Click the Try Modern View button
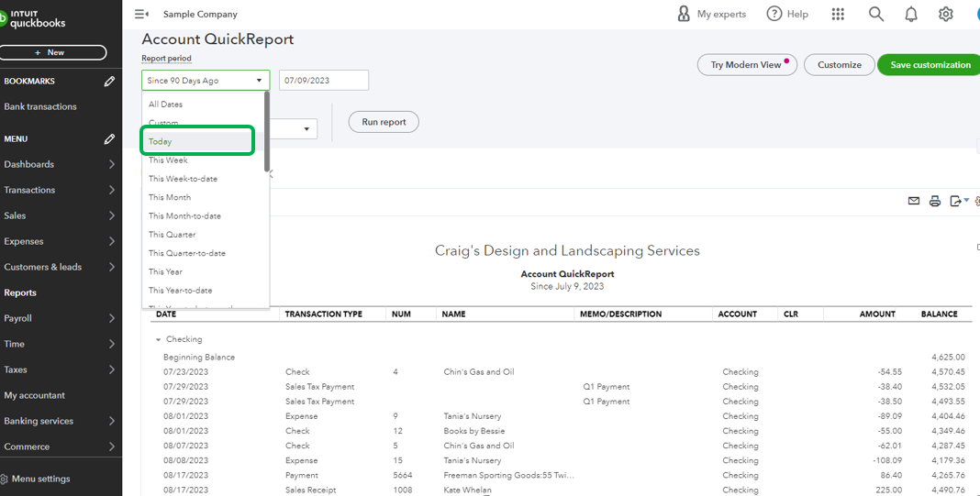Image resolution: width=980 pixels, height=496 pixels. tap(747, 65)
